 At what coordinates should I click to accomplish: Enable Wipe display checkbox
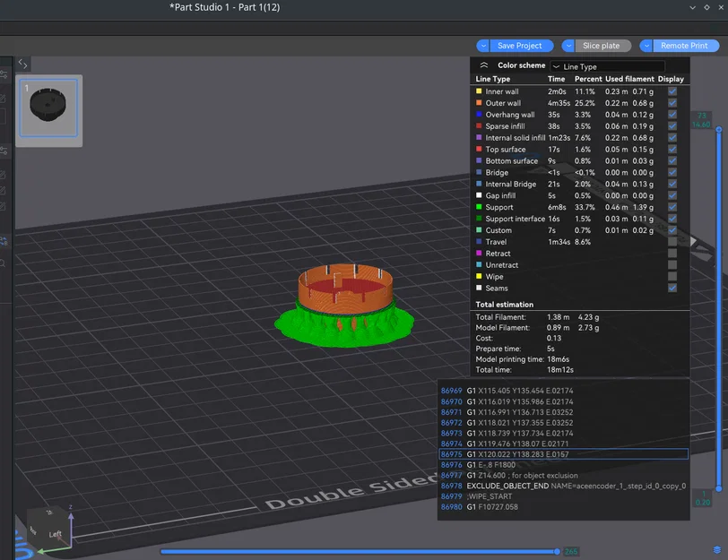672,277
